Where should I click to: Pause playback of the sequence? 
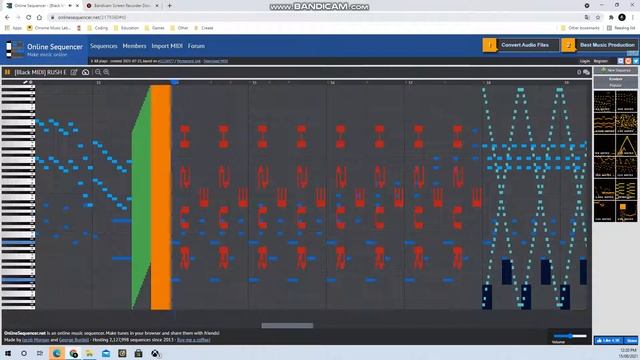[7, 72]
